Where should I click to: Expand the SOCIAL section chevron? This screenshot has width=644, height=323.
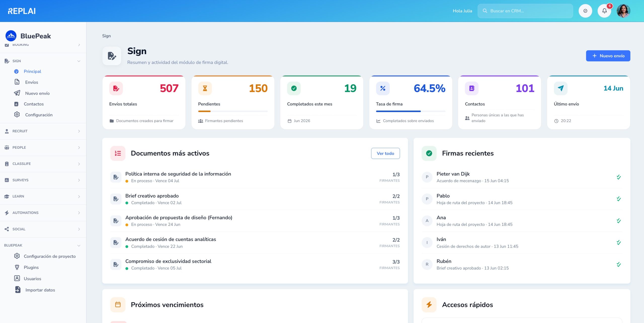click(x=79, y=229)
